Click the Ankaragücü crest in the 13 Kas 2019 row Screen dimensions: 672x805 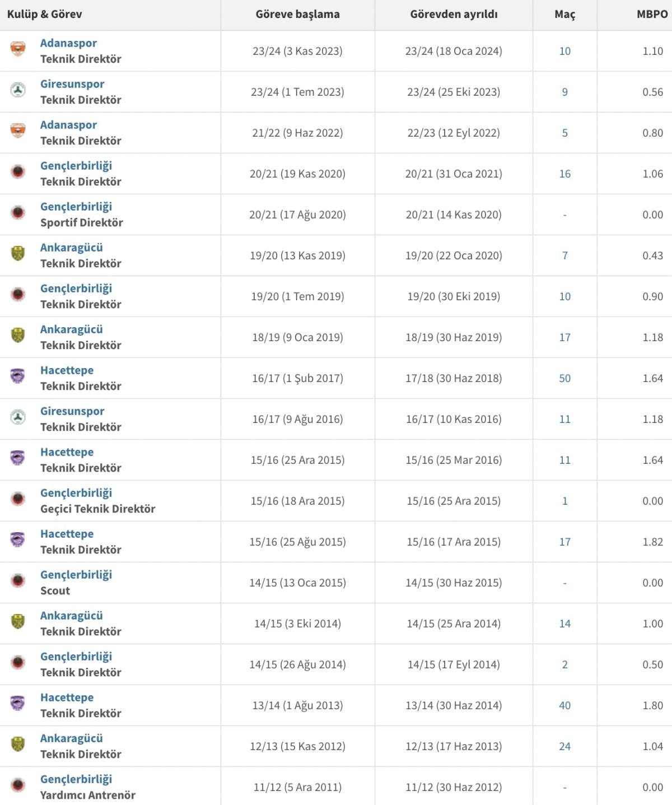coord(18,254)
